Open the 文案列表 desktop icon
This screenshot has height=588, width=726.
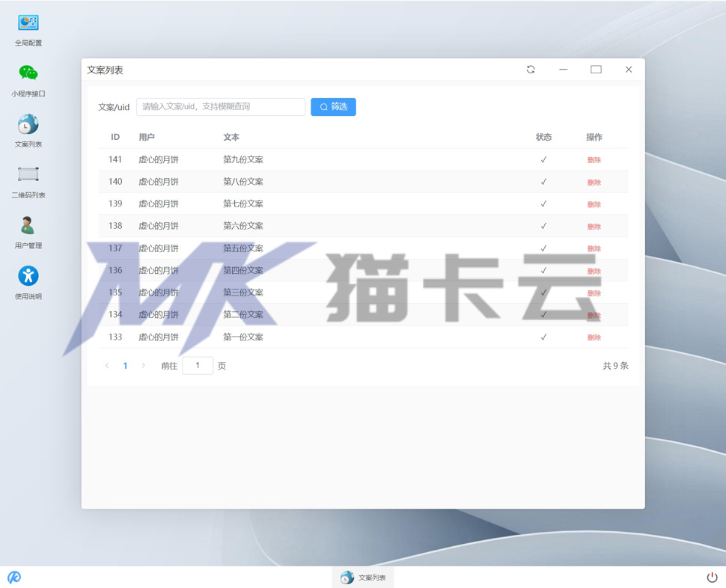(28, 131)
